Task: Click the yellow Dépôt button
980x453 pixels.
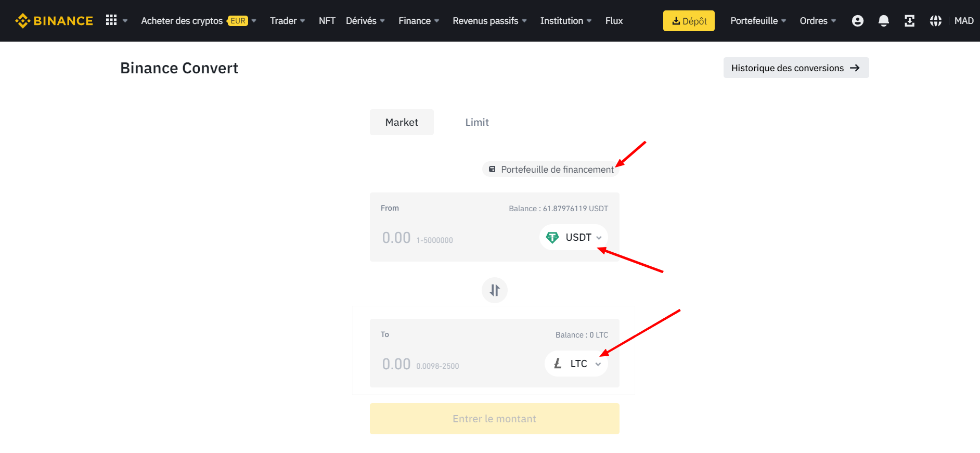Action: pos(689,21)
